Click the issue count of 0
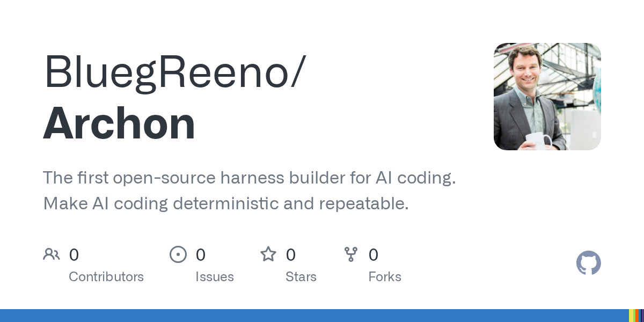Screen dimensions: 644x322 click(201, 255)
